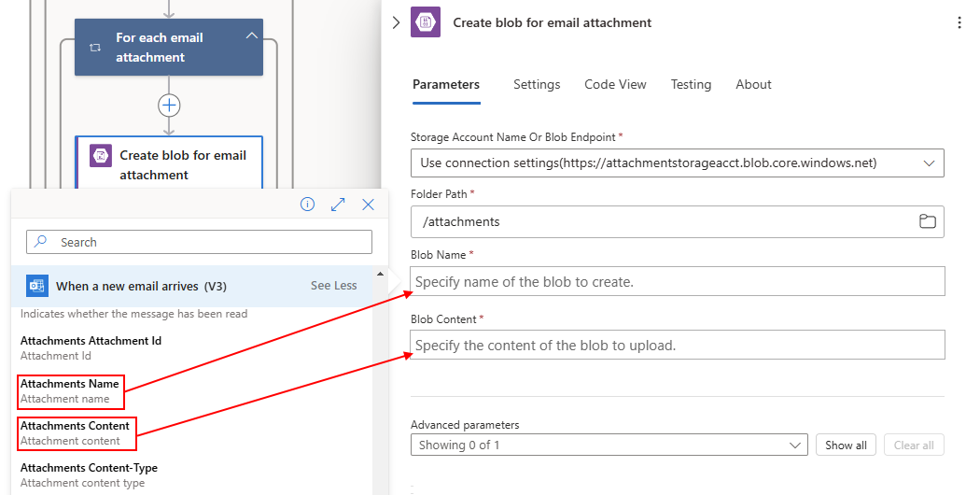Viewport: 980px width, 495px height.
Task: Click the loop icon on the For each action
Action: point(94,48)
